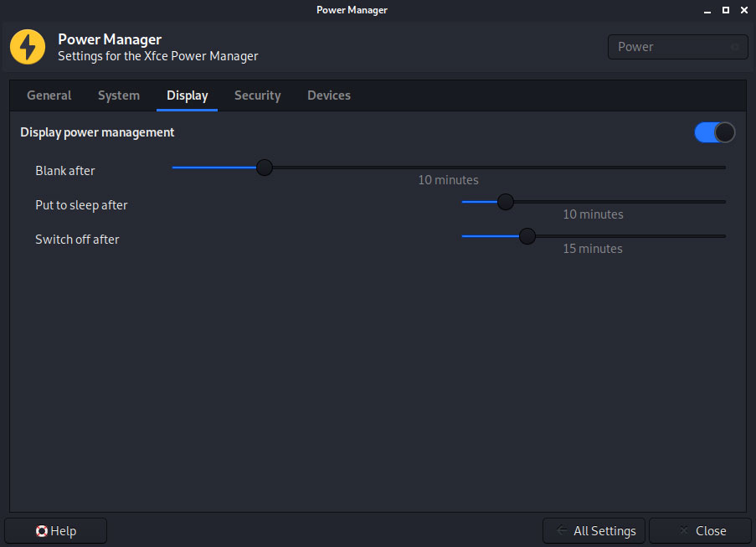Click the lifebuoy icon on the Help button
The width and height of the screenshot is (756, 547).
pyautogui.click(x=42, y=531)
